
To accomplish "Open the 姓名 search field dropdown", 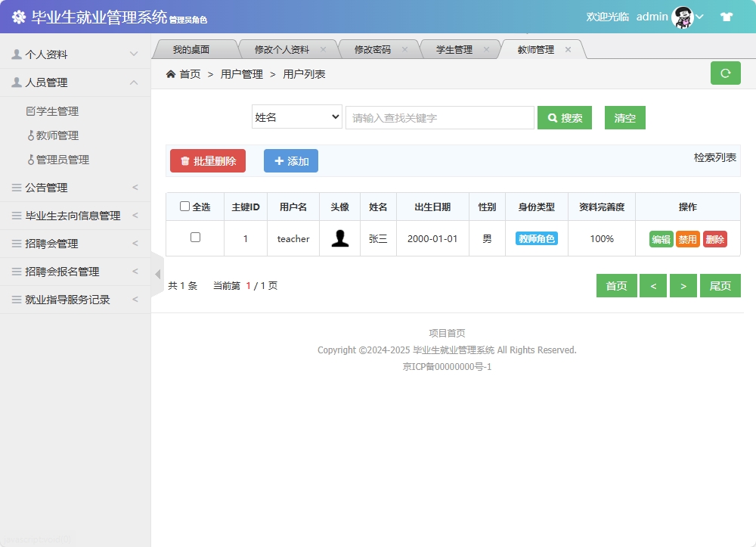I will tap(296, 117).
